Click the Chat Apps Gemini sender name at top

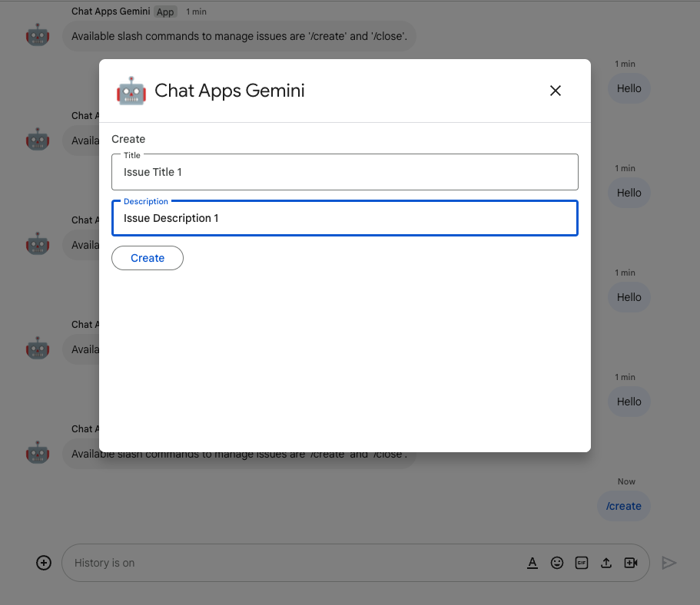[111, 12]
